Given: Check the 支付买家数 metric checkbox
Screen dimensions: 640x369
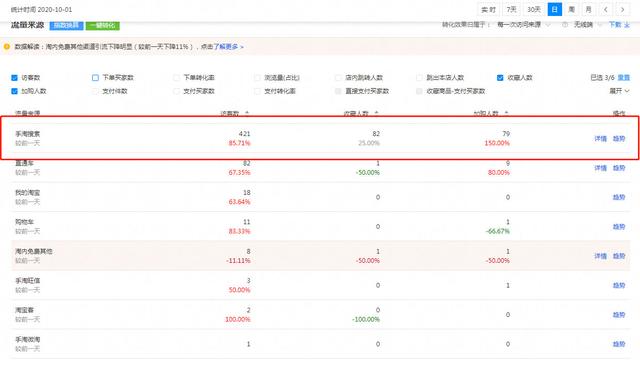Looking at the screenshot, I should [x=176, y=91].
